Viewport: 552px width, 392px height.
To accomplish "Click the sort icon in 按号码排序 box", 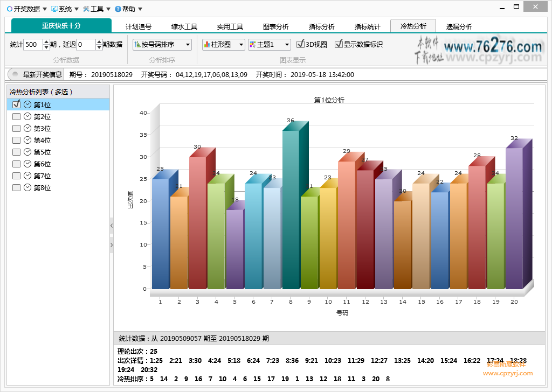I will (137, 44).
